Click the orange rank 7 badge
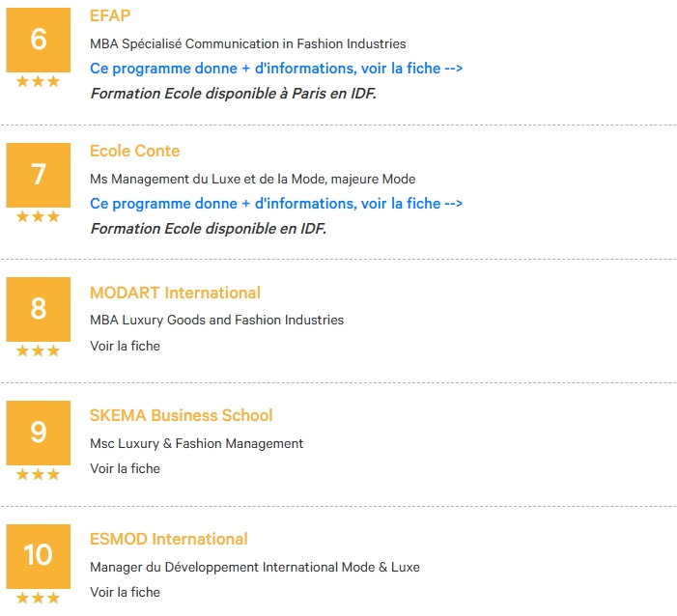 pyautogui.click(x=38, y=175)
